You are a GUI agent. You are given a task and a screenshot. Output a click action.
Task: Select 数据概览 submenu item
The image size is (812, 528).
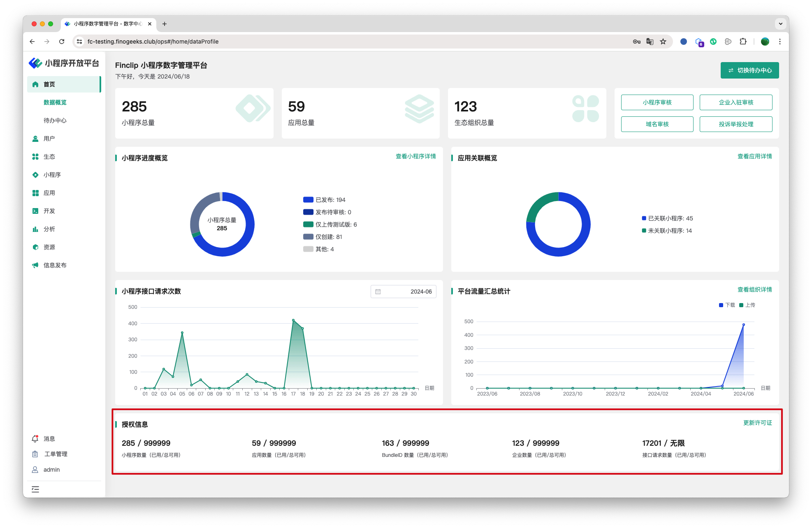point(55,102)
